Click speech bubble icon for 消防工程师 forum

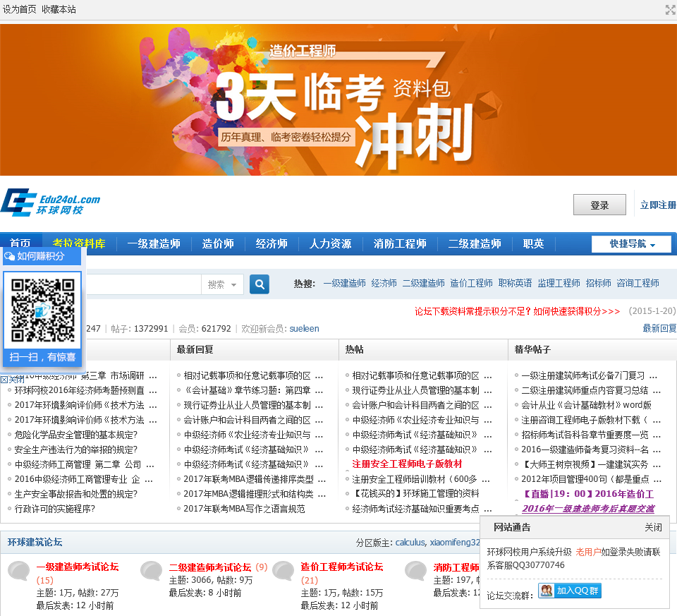pyautogui.click(x=416, y=571)
